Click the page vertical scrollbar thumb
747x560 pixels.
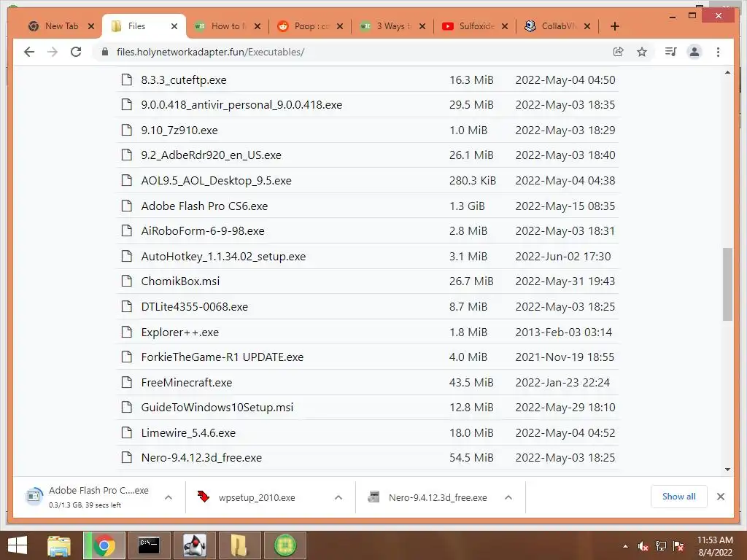tap(727, 284)
